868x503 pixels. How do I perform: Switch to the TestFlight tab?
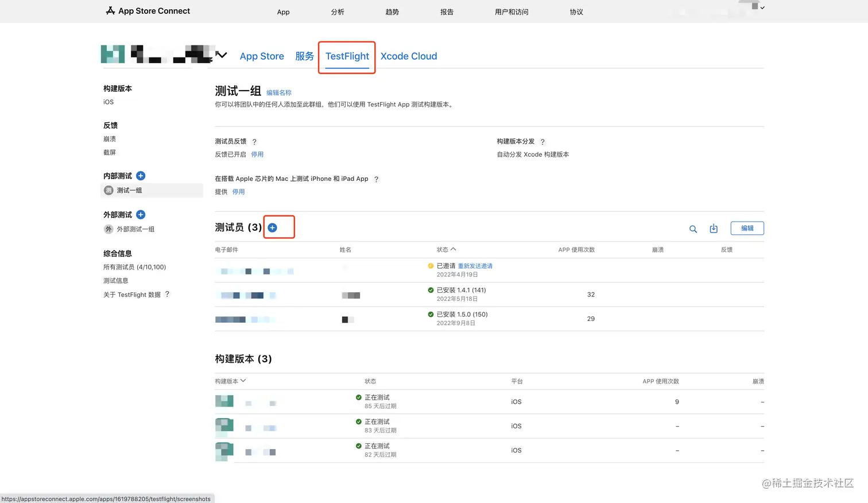tap(347, 56)
